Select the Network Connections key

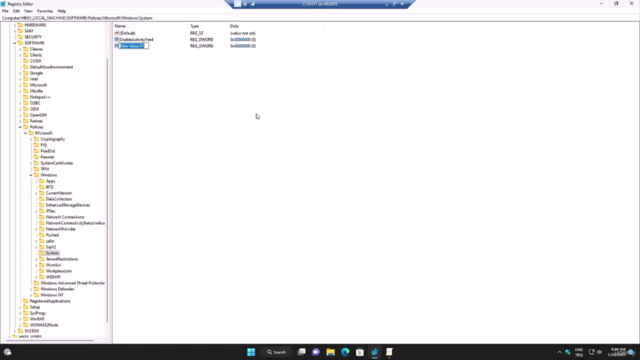point(65,217)
